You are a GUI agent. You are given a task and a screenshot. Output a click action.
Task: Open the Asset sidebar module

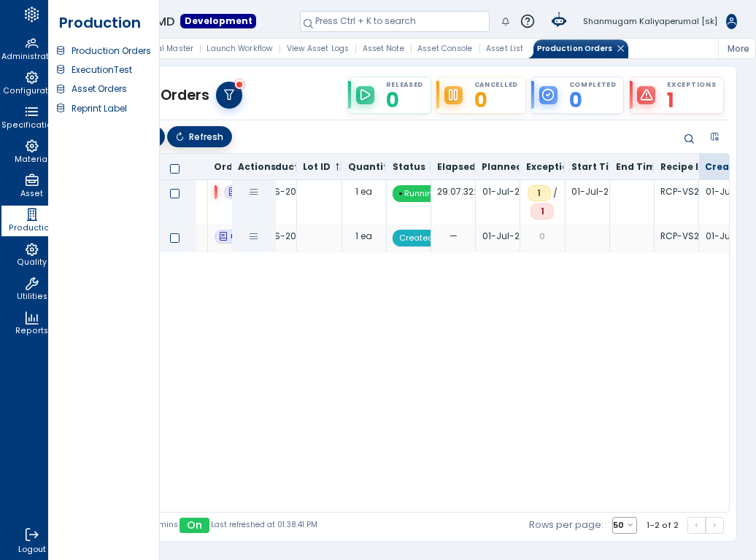(x=25, y=187)
